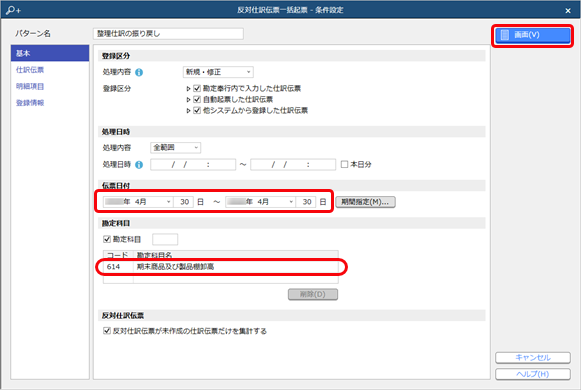
Task: Toggle the 他システムから登録した仕訳伝票 checkbox
Action: [x=197, y=110]
